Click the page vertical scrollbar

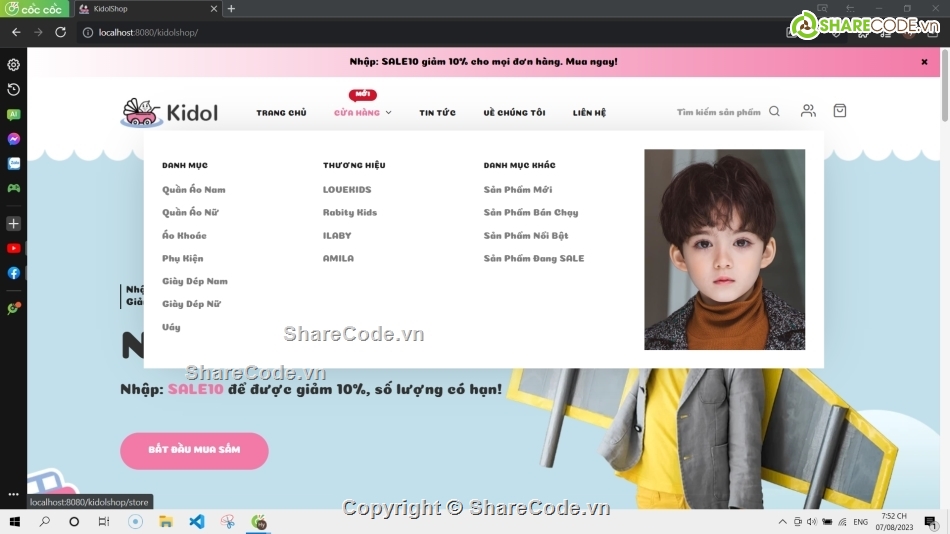945,85
